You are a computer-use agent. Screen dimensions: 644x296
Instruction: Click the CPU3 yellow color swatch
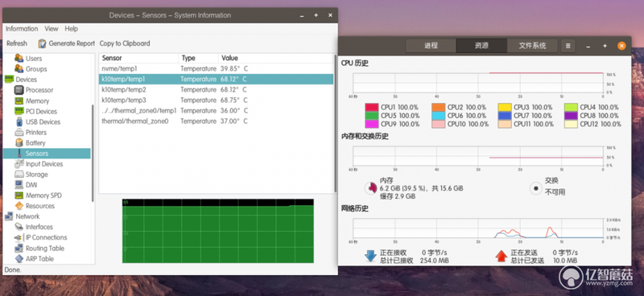pos(505,107)
